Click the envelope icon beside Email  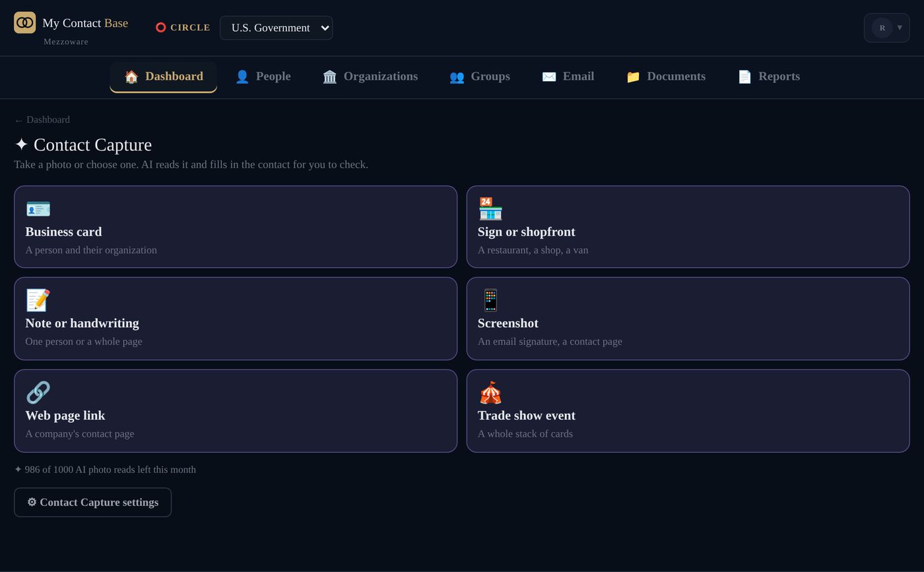(x=549, y=77)
